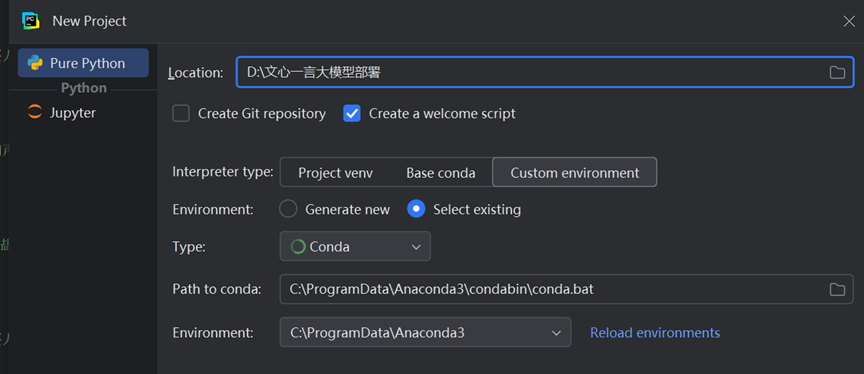Viewport: 864px width, 374px height.
Task: Click the Conda ring icon in Type box
Action: (x=298, y=246)
